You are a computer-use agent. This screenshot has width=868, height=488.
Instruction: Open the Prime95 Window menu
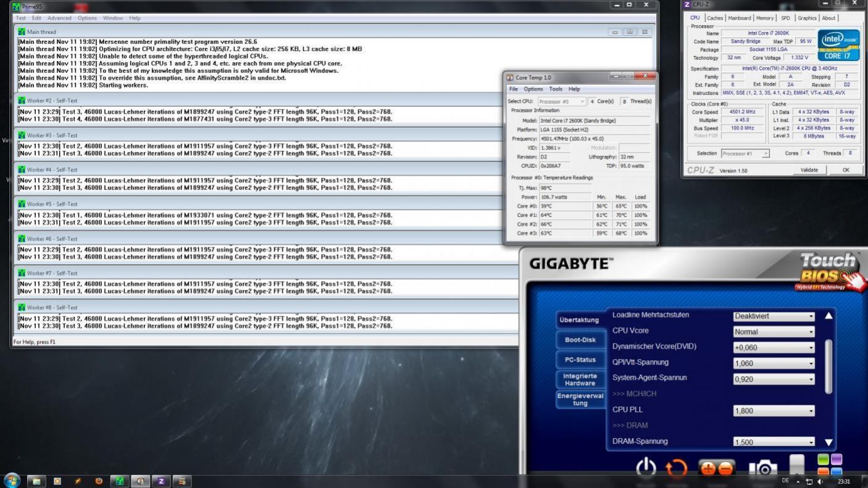click(x=113, y=18)
